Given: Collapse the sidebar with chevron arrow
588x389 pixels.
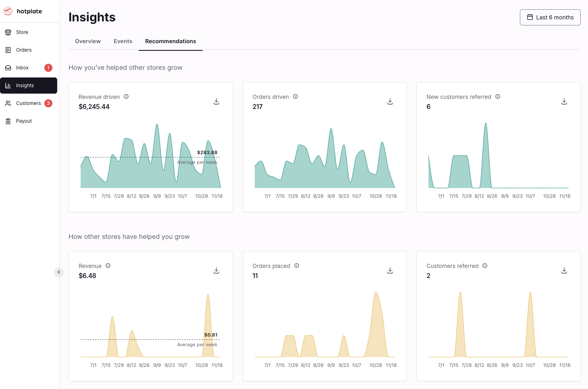Looking at the screenshot, I should coord(59,272).
